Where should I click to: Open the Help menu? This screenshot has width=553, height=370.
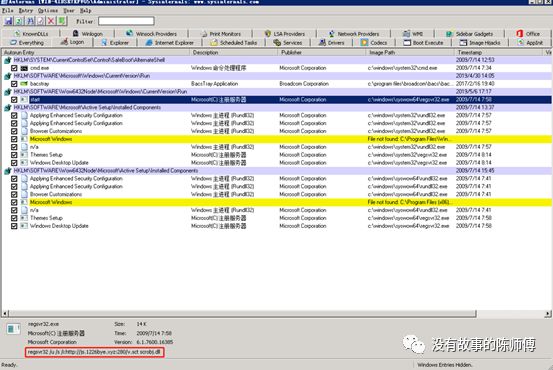(85, 11)
